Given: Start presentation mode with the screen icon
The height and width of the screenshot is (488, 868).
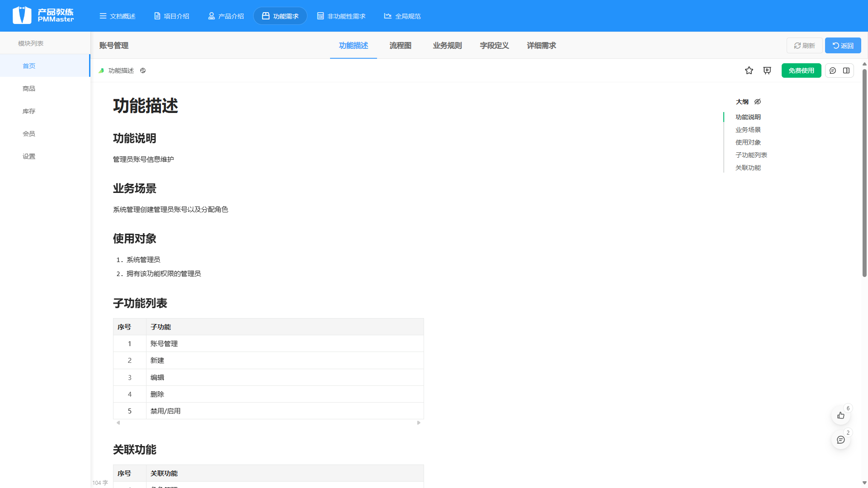Looking at the screenshot, I should tap(767, 70).
